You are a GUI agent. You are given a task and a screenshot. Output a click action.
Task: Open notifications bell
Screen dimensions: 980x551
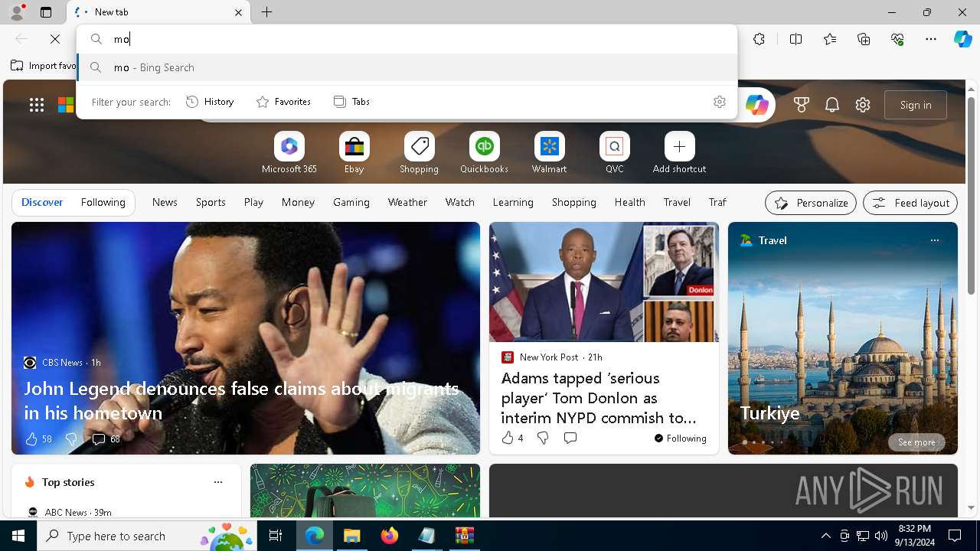(x=832, y=105)
